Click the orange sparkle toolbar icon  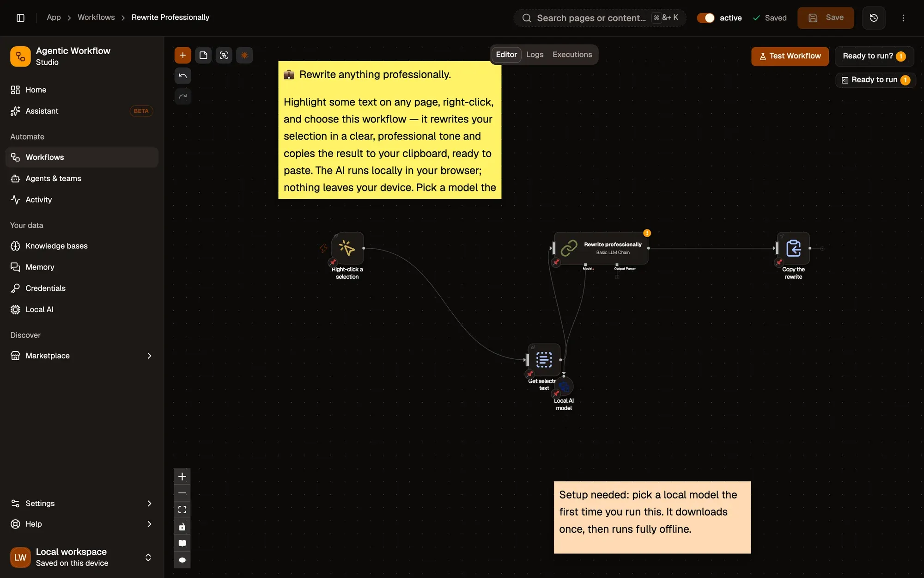(244, 55)
